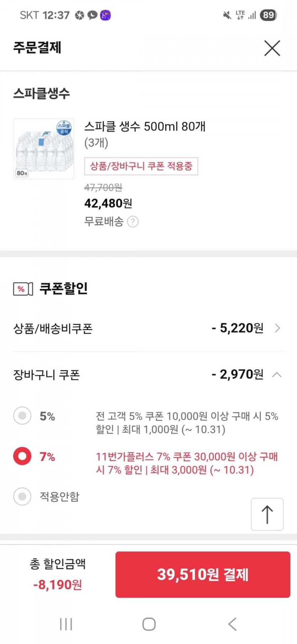
Task: Tap the 스파클생수 seller name heading
Action: pos(42,93)
